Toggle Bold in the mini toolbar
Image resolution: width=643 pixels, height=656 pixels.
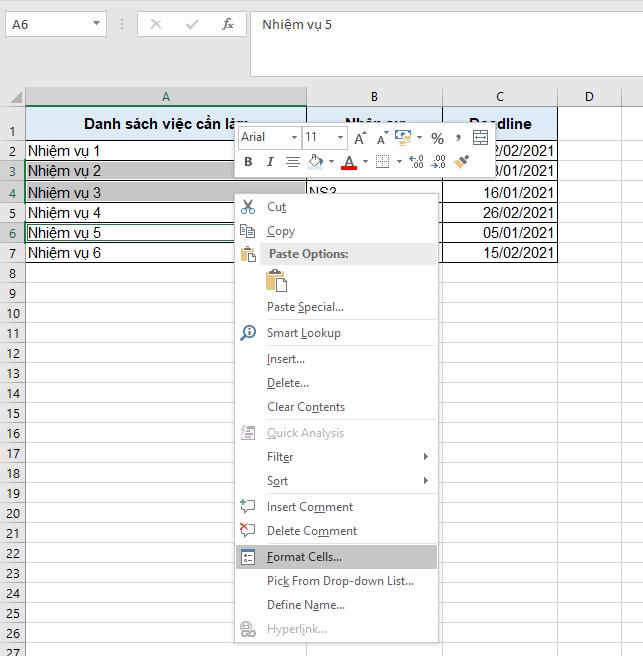pos(248,162)
